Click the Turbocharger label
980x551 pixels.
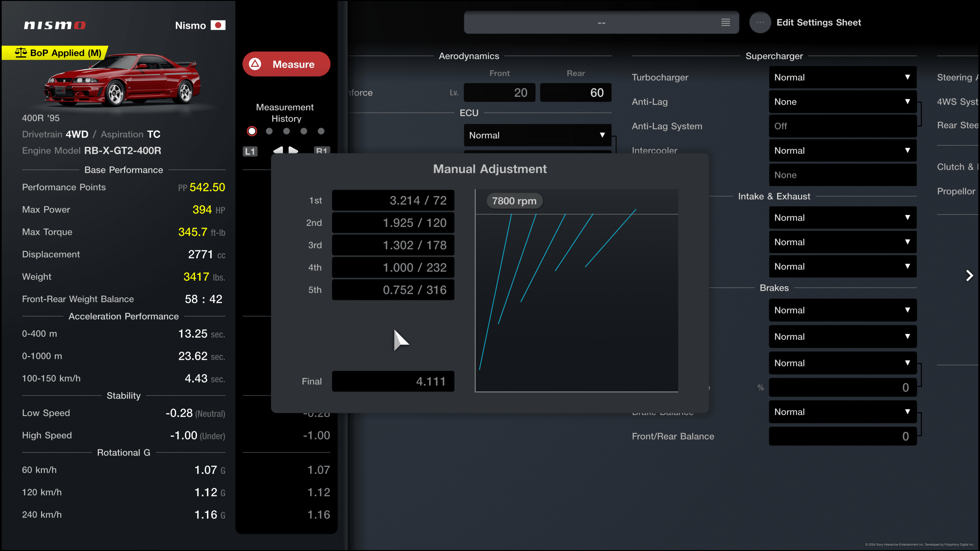tap(660, 77)
